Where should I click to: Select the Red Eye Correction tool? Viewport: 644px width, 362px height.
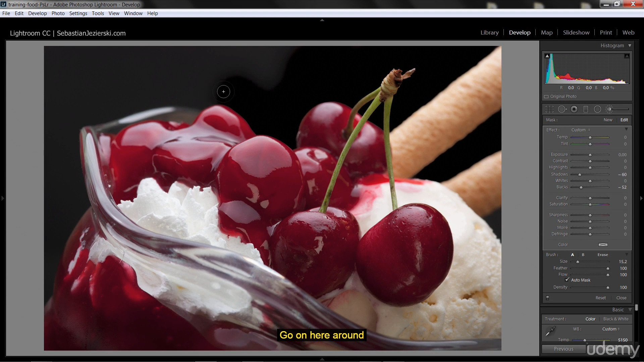pyautogui.click(x=574, y=109)
